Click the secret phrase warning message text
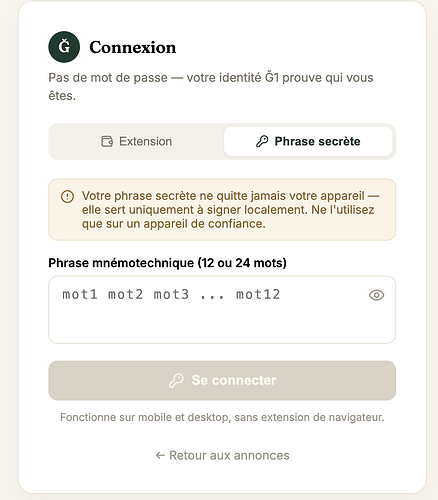The height and width of the screenshot is (500, 438). point(230,210)
